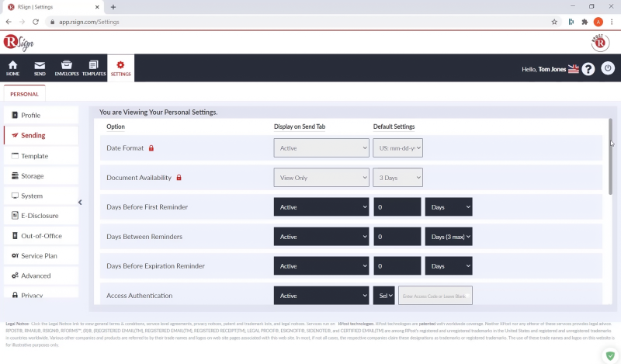The image size is (621, 364).
Task: Click the Display on Send Tab header
Action: point(300,127)
